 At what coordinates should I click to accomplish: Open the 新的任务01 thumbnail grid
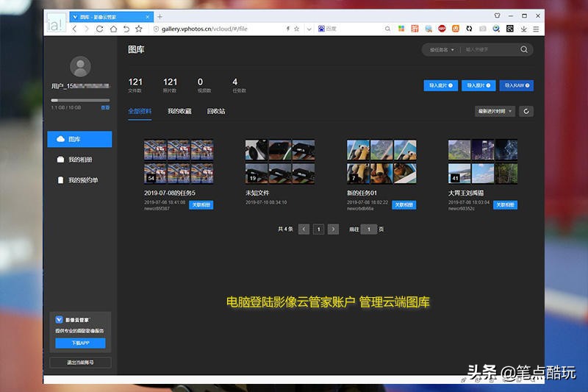(381, 162)
